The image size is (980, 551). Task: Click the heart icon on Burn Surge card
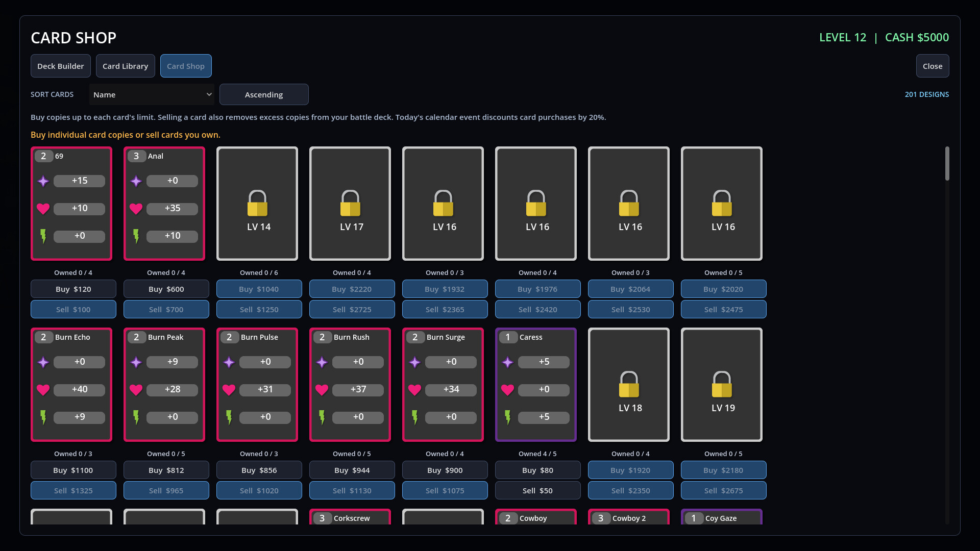[415, 390]
